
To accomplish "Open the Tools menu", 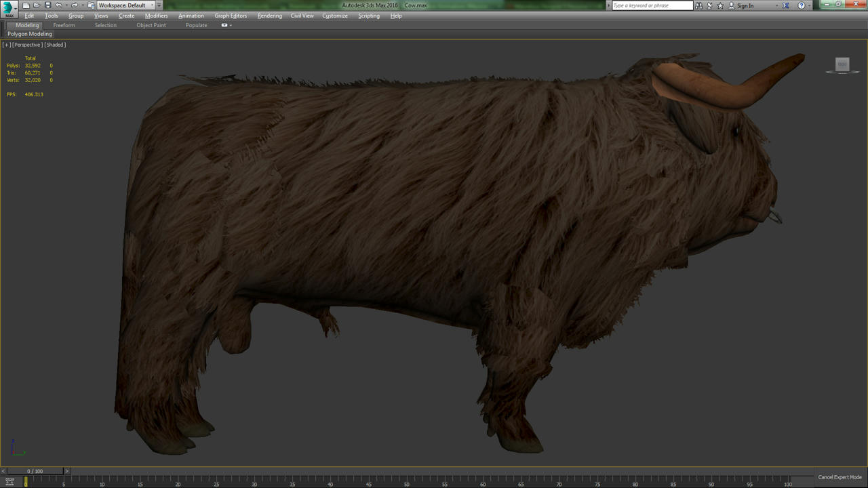I will [52, 16].
